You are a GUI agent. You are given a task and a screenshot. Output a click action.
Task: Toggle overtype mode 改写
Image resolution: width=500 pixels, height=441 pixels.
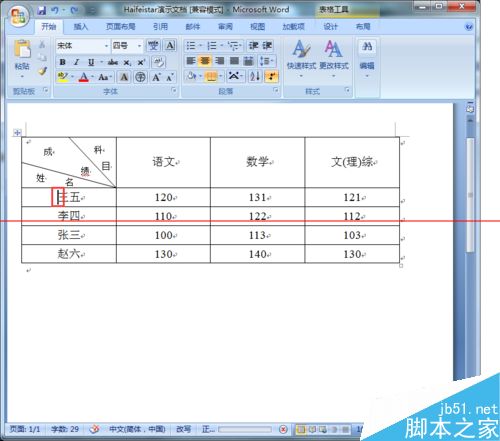pos(183,429)
